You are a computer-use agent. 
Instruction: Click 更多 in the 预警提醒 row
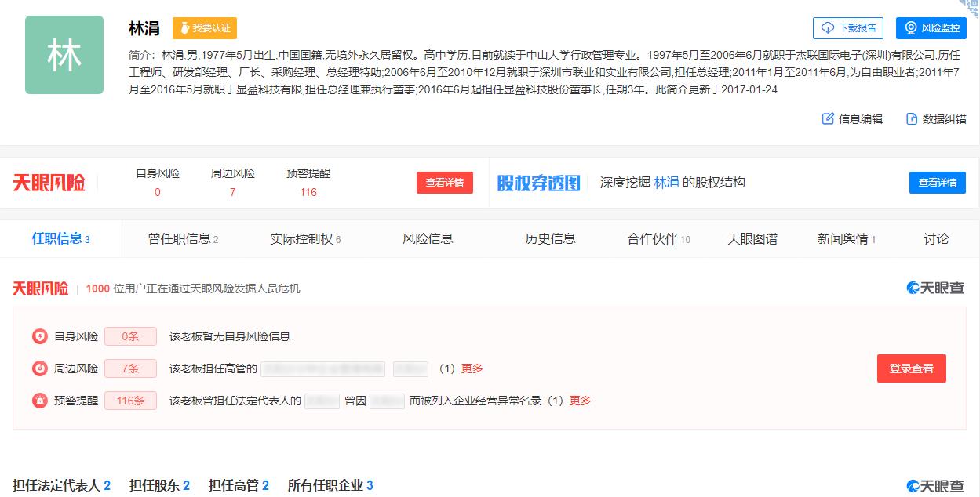(580, 401)
